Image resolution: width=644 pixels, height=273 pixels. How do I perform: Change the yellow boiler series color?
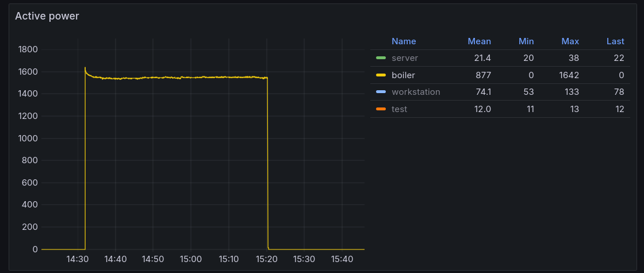[381, 75]
